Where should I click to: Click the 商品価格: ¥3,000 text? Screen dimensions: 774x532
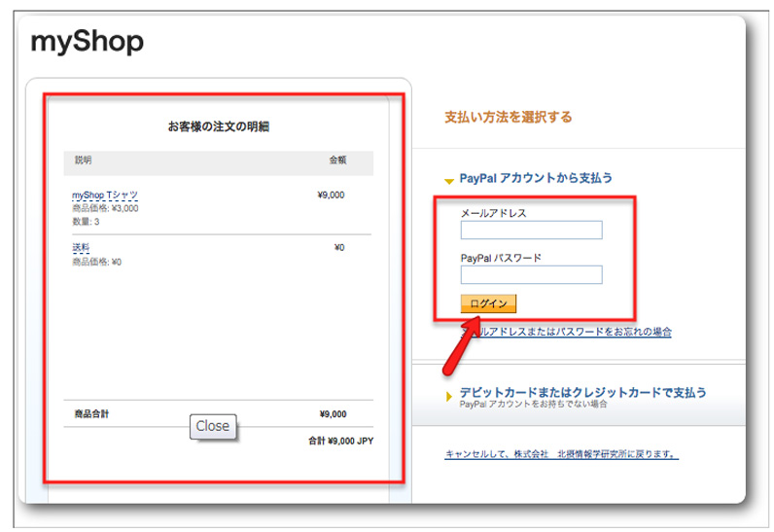(105, 209)
